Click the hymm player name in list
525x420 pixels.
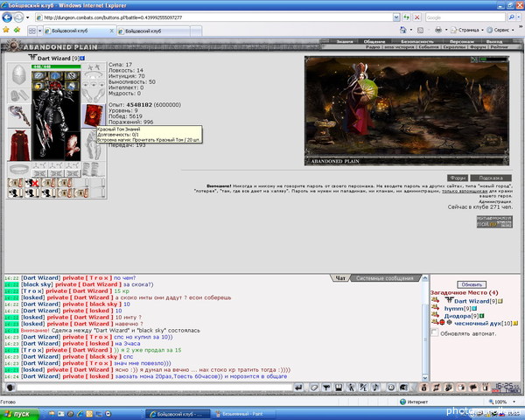(x=453, y=309)
